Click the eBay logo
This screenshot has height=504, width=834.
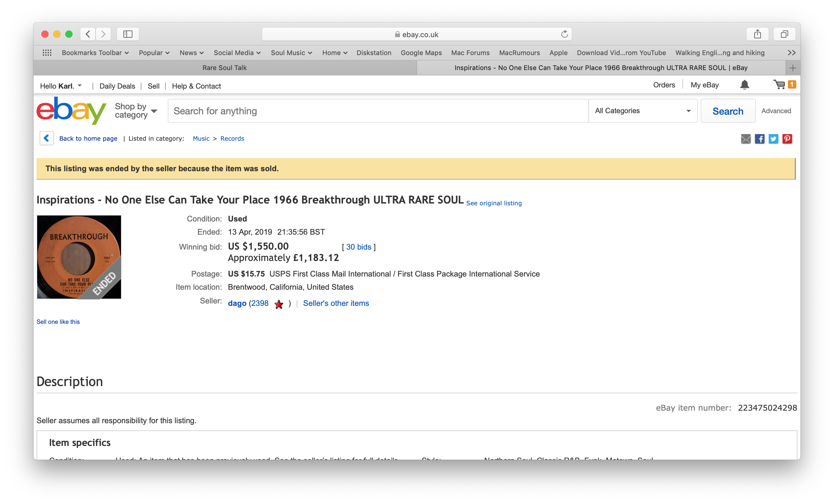click(71, 111)
